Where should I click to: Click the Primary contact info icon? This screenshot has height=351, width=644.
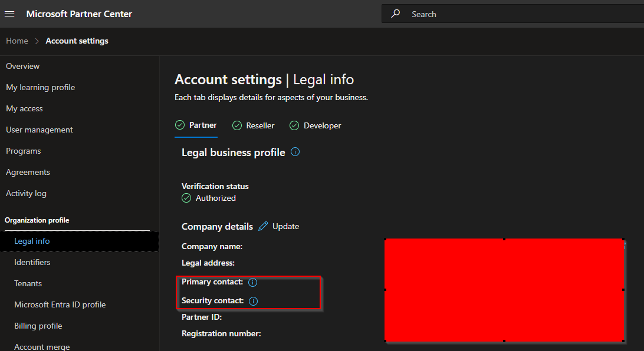pyautogui.click(x=252, y=282)
